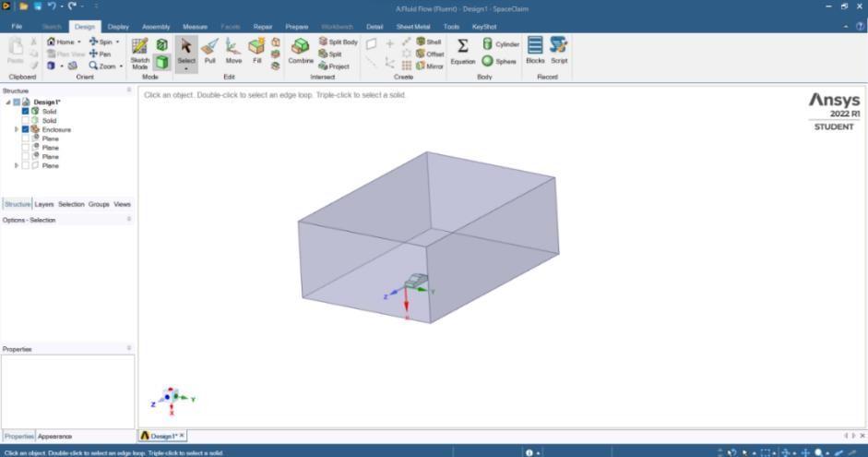The height and width of the screenshot is (457, 868).
Task: Click the Mirror tool
Action: tap(430, 66)
